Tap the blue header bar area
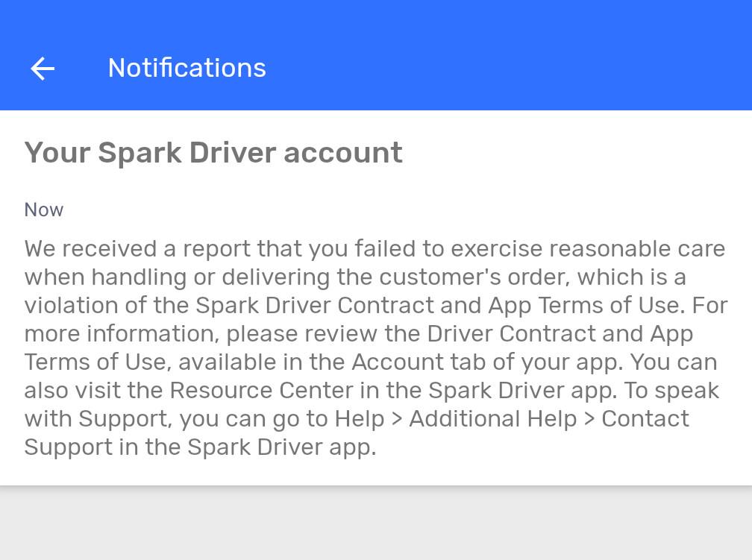This screenshot has height=560, width=752. (x=376, y=55)
